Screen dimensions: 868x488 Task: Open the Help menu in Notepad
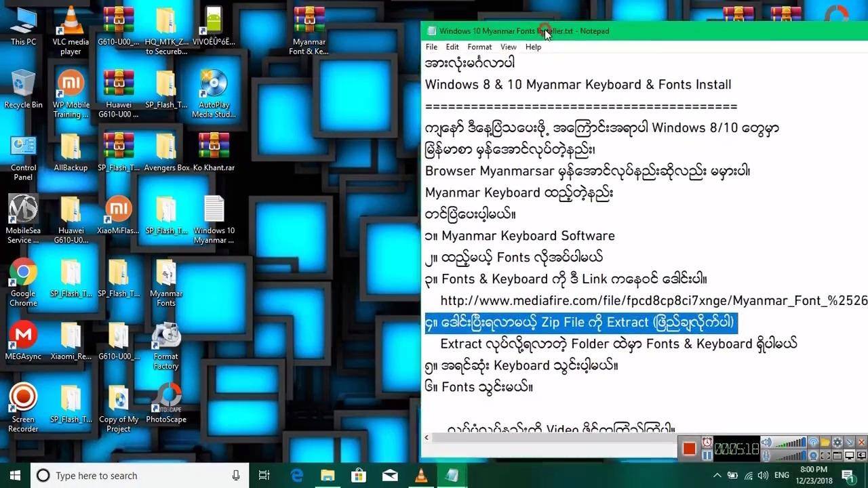click(x=533, y=47)
